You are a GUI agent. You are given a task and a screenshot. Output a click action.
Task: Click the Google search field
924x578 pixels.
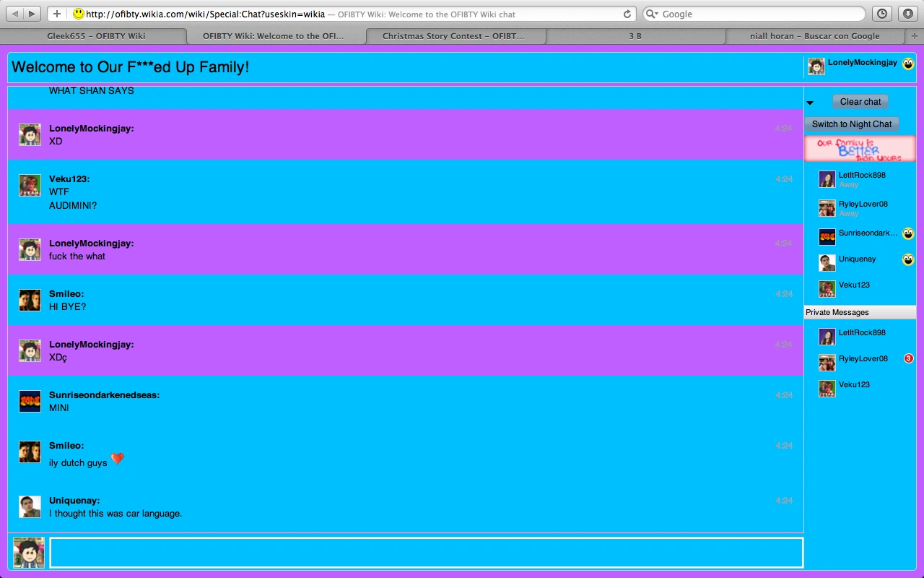tap(754, 14)
